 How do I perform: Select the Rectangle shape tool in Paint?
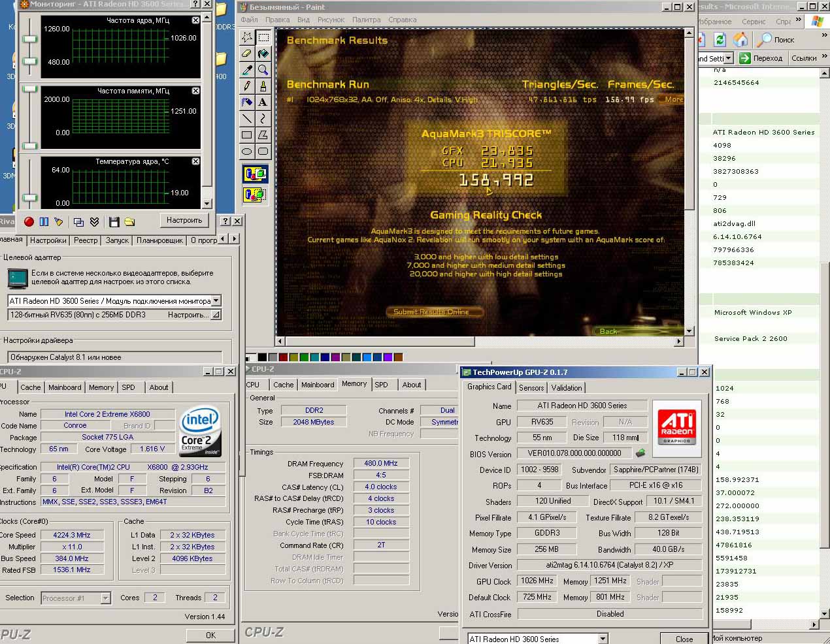pyautogui.click(x=246, y=135)
